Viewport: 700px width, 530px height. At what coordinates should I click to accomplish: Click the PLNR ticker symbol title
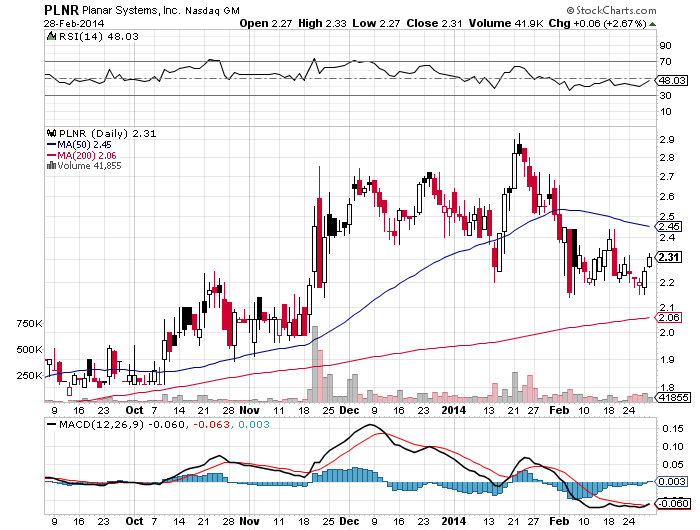pos(61,10)
